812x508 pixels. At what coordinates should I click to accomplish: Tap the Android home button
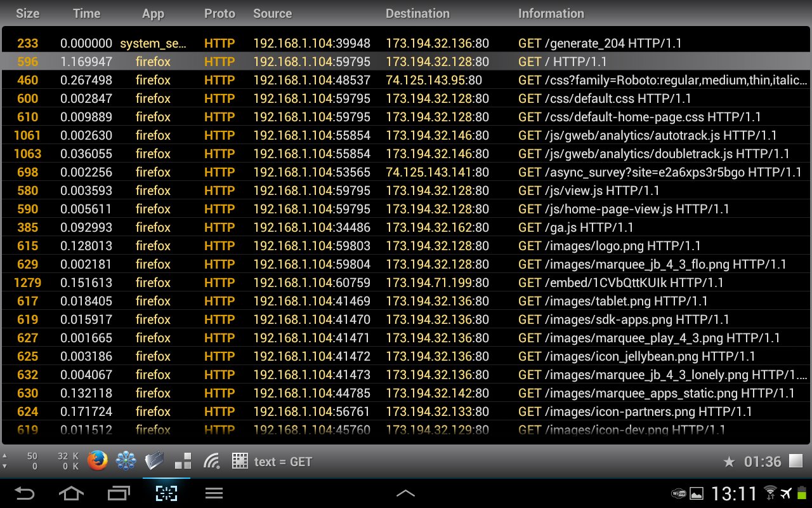click(x=70, y=493)
